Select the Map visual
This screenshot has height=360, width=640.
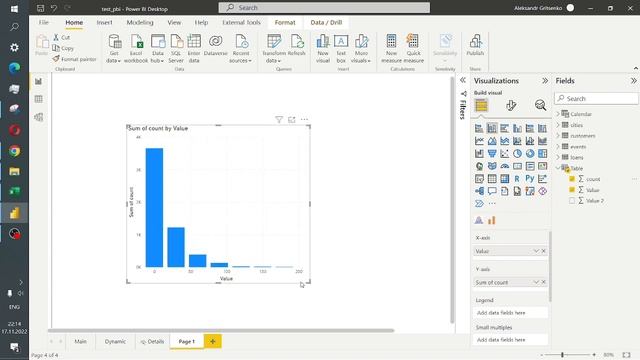point(479,167)
